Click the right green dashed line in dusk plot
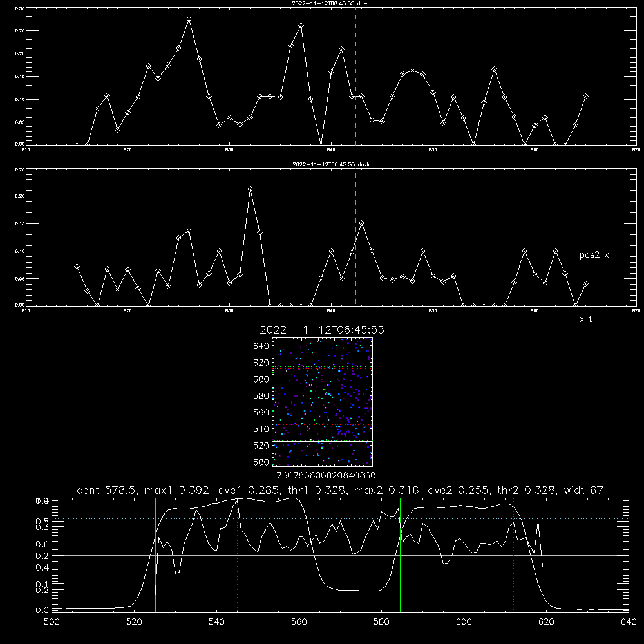This screenshot has width=644, height=644. pos(355,238)
